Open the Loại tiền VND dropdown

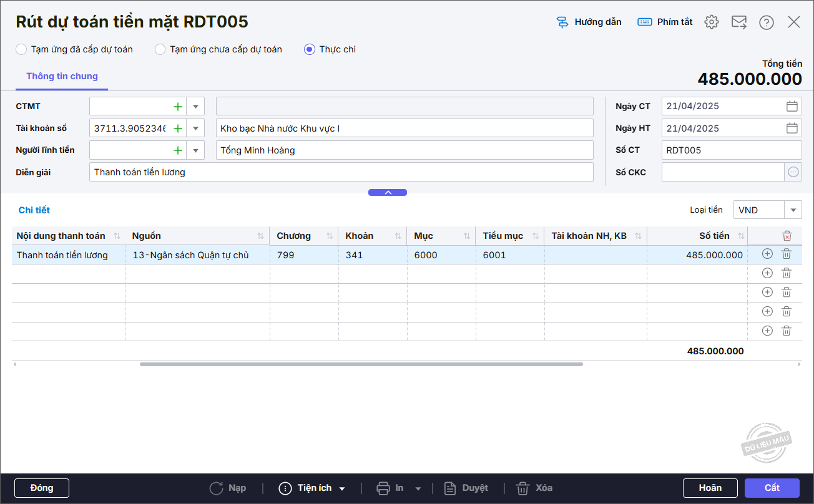(x=793, y=210)
